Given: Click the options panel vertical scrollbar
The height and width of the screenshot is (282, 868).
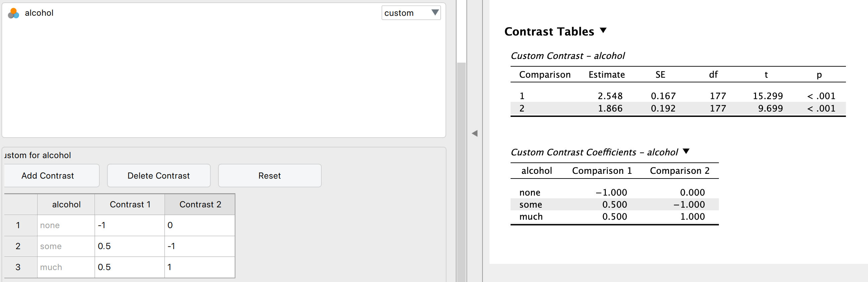Looking at the screenshot, I should click(x=461, y=169).
